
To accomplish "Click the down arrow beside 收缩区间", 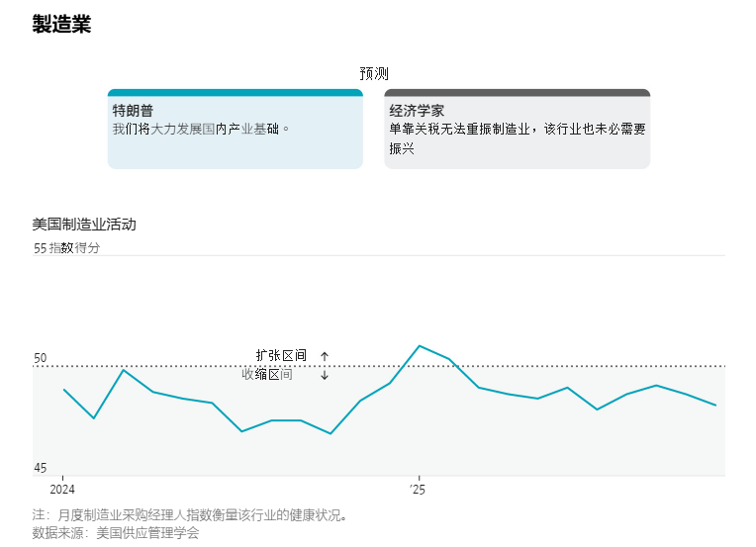I will coord(325,375).
